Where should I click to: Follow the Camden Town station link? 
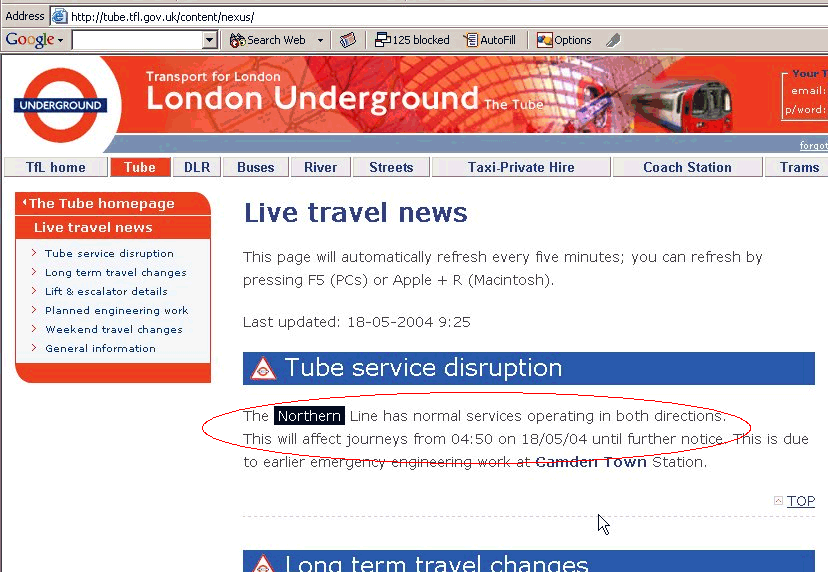[591, 462]
